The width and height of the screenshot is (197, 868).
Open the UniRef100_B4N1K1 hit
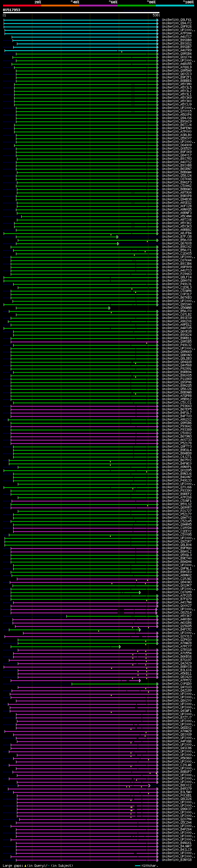tap(176, 843)
